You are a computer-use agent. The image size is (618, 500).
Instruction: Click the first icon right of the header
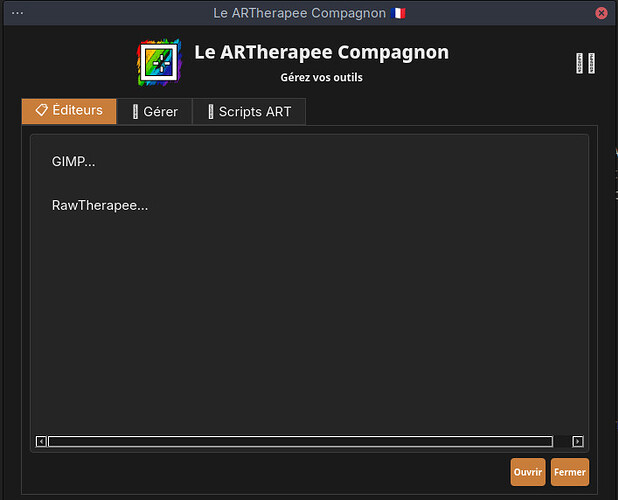click(579, 63)
